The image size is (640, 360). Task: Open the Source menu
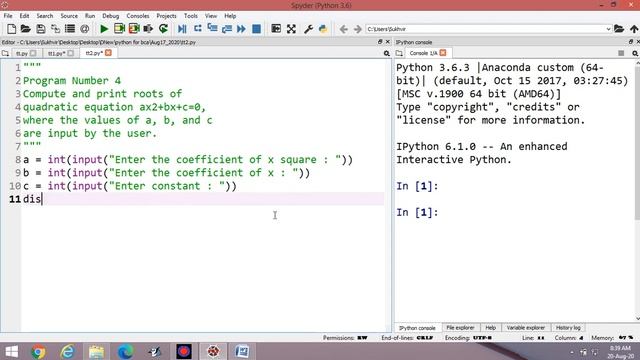pos(69,16)
